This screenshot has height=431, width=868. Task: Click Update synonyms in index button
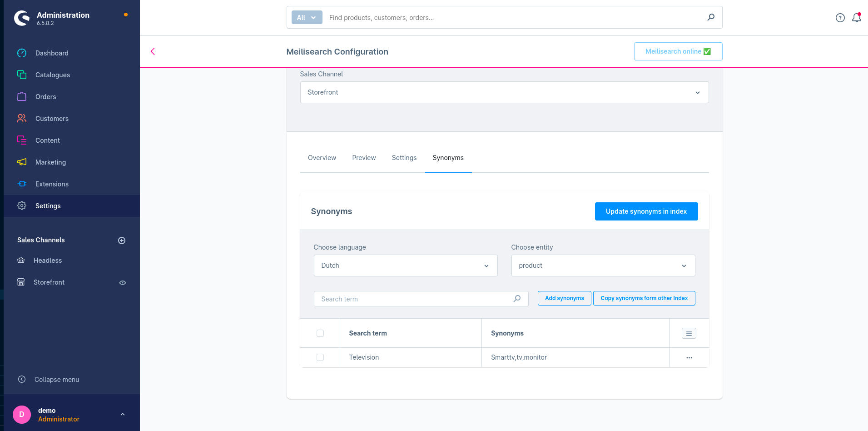click(x=646, y=211)
